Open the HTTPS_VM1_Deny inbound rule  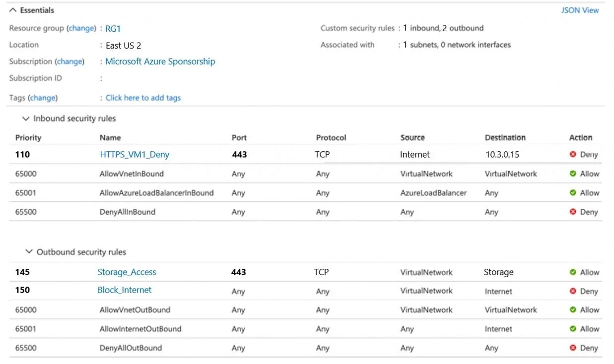[x=135, y=155]
